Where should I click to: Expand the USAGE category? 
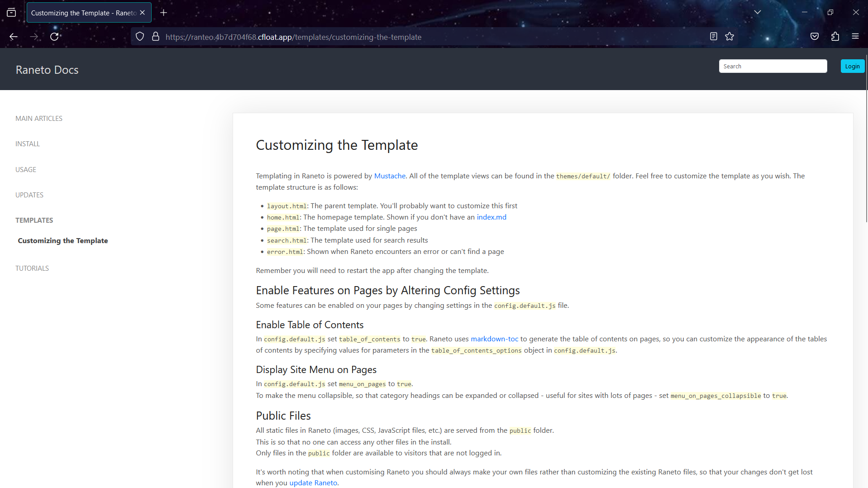tap(26, 170)
